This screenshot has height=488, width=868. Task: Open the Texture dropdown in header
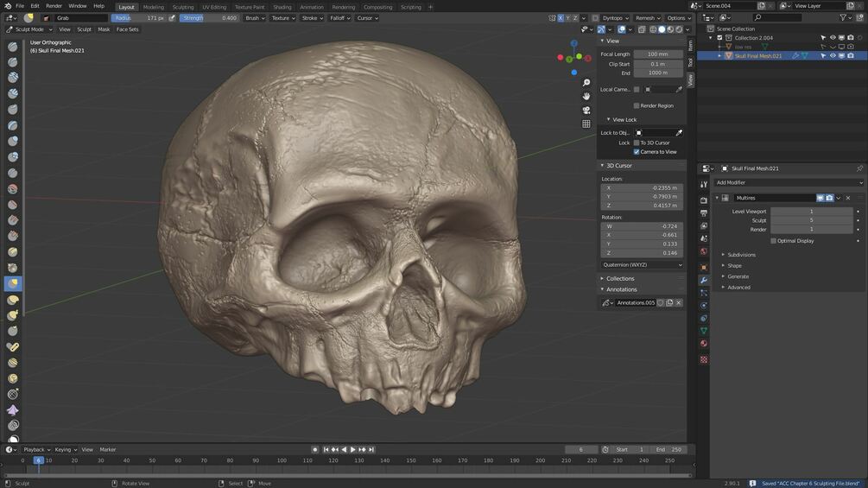tap(283, 17)
